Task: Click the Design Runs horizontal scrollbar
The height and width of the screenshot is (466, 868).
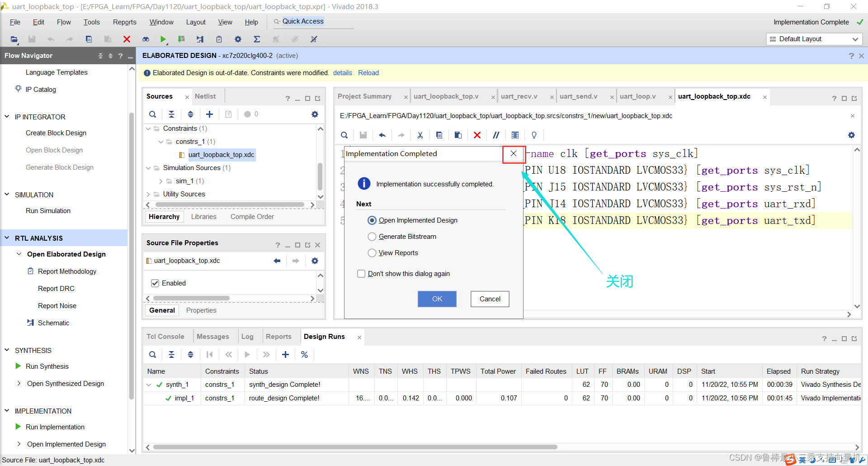Action: pos(355,447)
